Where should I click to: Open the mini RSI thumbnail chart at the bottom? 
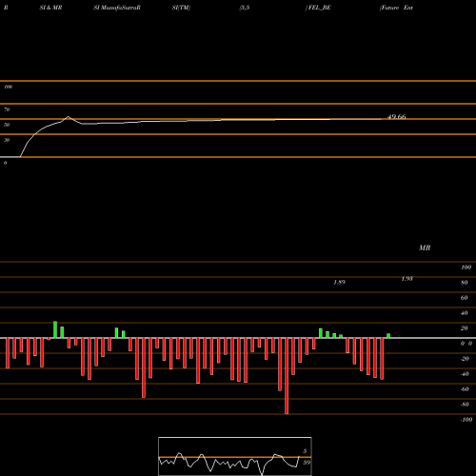coord(235,456)
